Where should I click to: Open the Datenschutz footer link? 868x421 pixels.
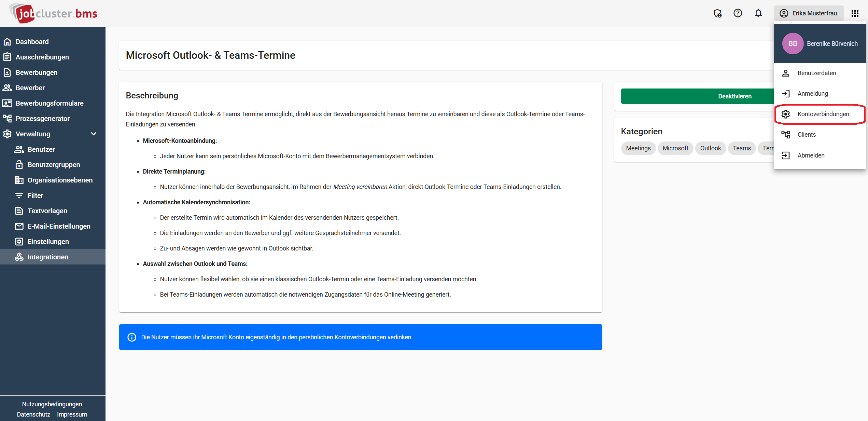point(33,415)
